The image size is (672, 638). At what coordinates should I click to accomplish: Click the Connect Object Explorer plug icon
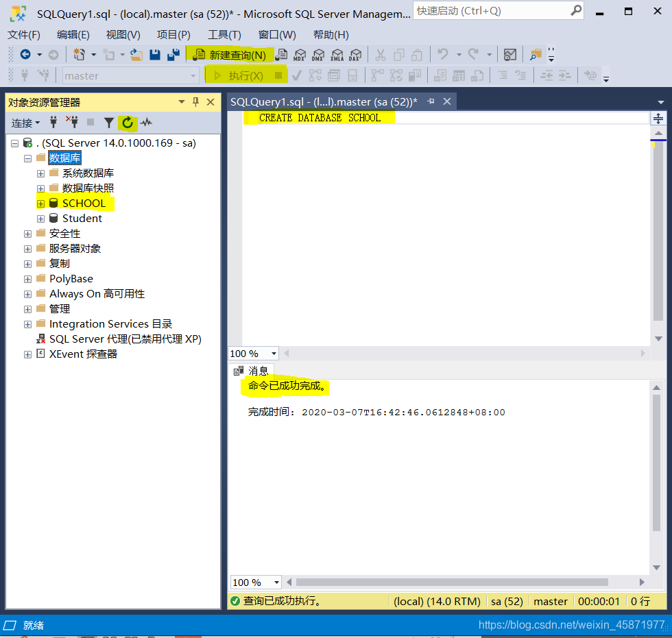pos(53,123)
